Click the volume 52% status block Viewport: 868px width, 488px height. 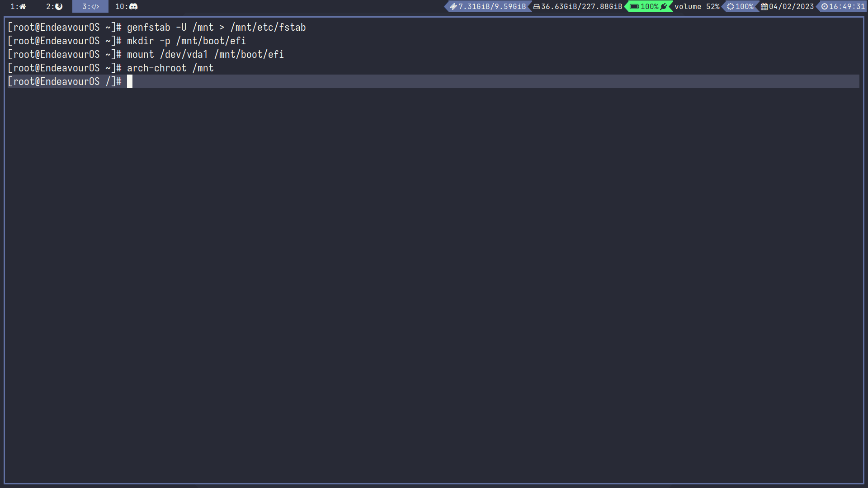click(697, 6)
